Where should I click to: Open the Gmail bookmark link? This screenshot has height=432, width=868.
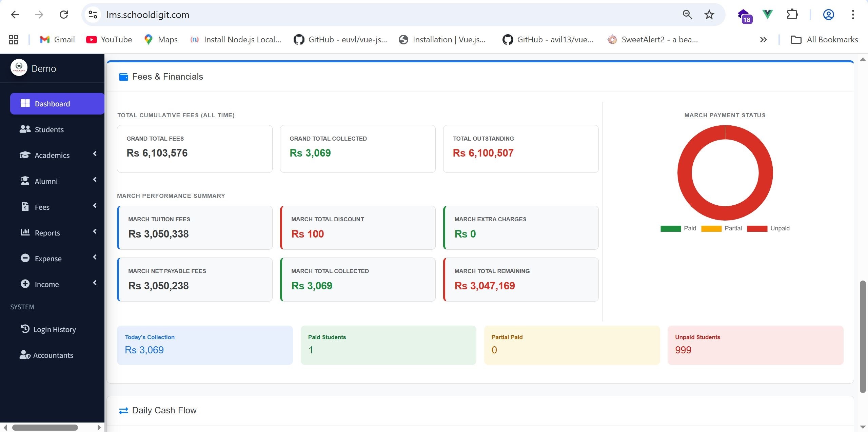pos(57,40)
